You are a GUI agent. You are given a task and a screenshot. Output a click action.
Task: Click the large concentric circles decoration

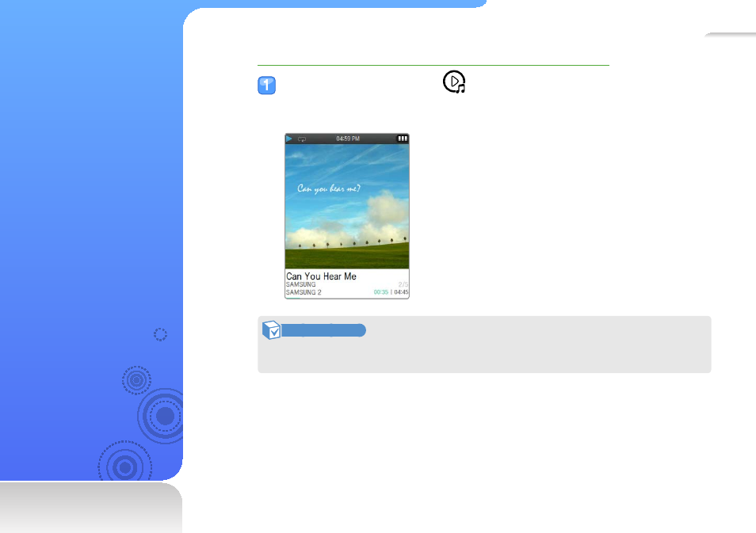(x=162, y=417)
